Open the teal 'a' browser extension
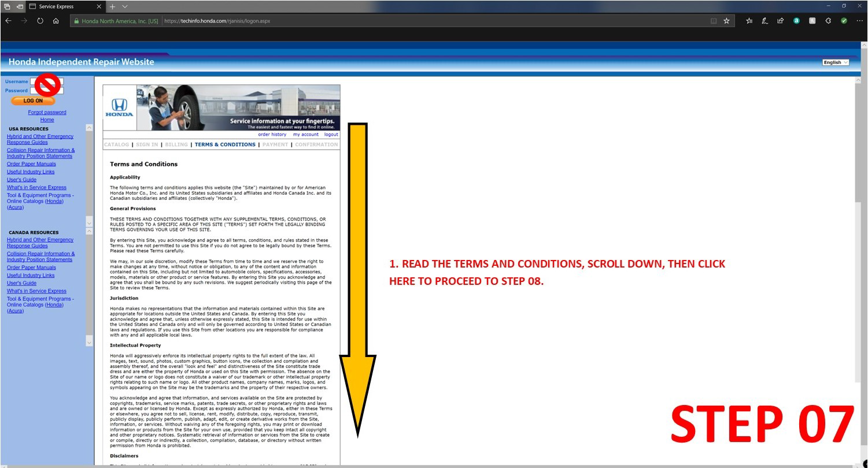Screen dimensions: 868x468 796,21
